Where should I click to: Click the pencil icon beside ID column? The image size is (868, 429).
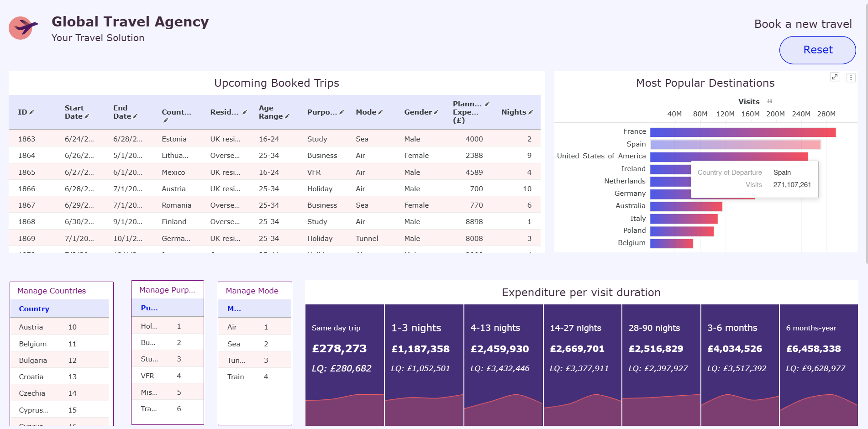[32, 112]
